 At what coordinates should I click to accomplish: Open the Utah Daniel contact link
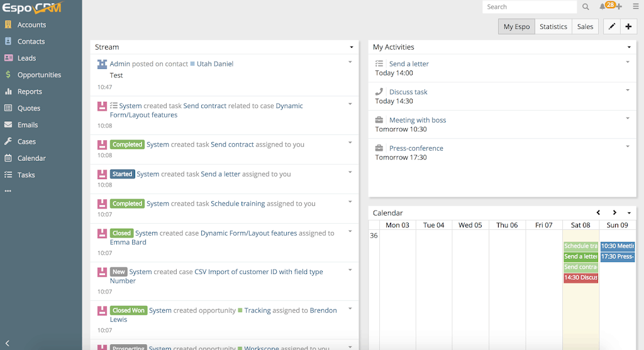click(214, 64)
